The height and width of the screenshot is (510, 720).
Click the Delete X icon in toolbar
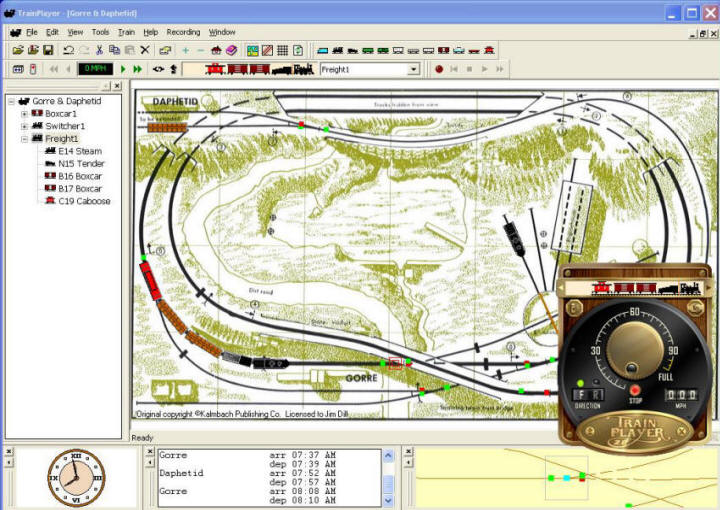tap(145, 50)
